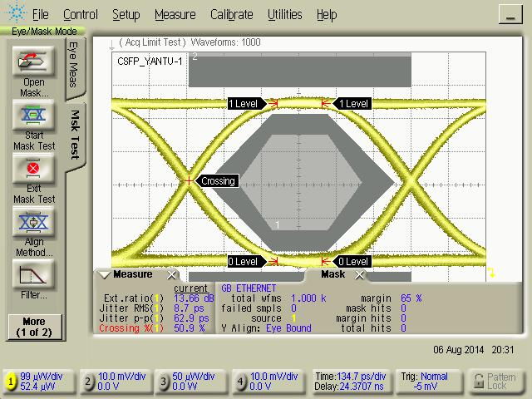The height and width of the screenshot is (399, 532).
Task: Start the mask test
Action: [33, 115]
